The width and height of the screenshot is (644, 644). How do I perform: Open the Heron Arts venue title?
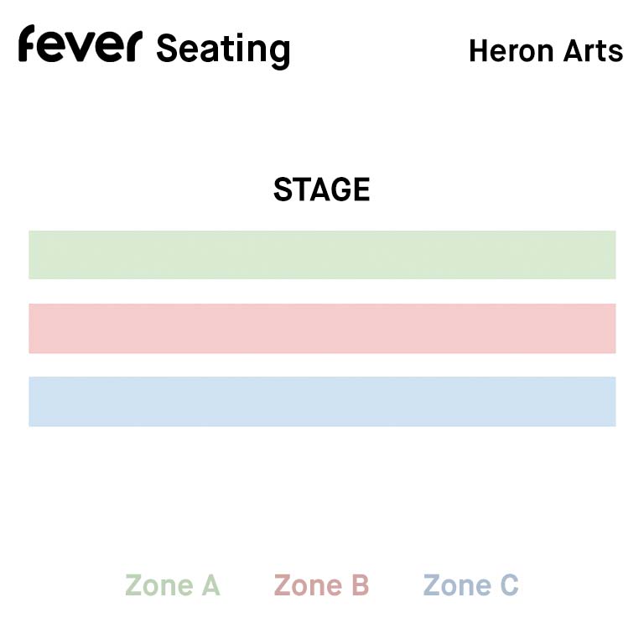(546, 51)
